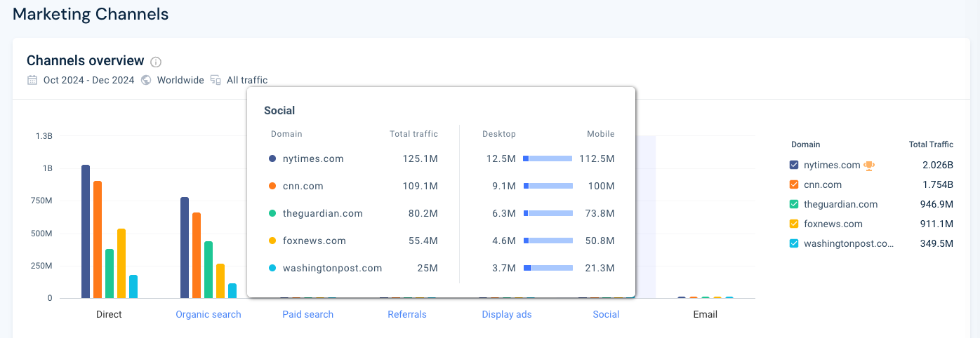Click the washingtonpost.com cyan Organic search bar

(232, 290)
